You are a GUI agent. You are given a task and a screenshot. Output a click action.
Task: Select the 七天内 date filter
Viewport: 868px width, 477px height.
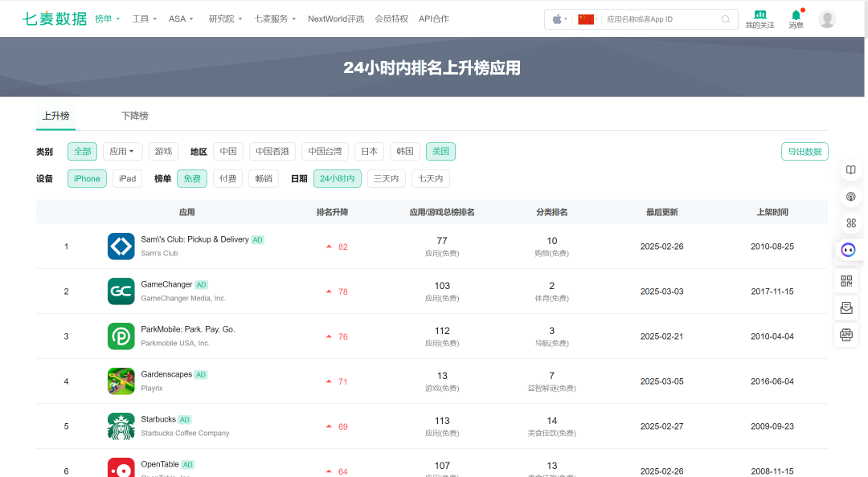point(431,178)
